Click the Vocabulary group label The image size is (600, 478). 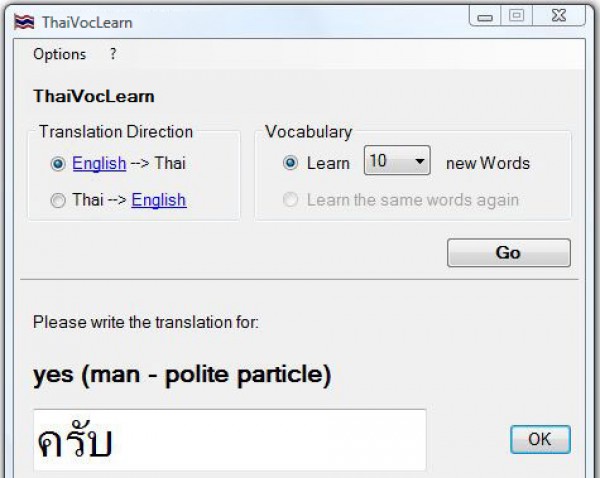(308, 132)
